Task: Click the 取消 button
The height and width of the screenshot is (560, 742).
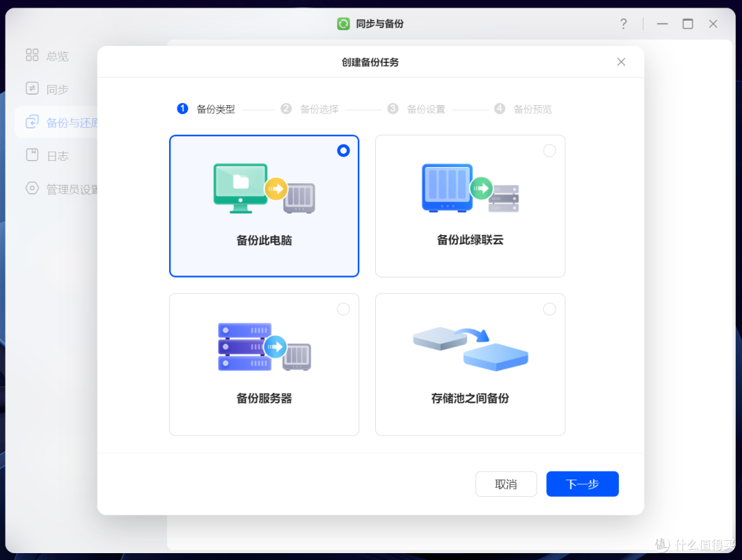Action: (x=506, y=484)
